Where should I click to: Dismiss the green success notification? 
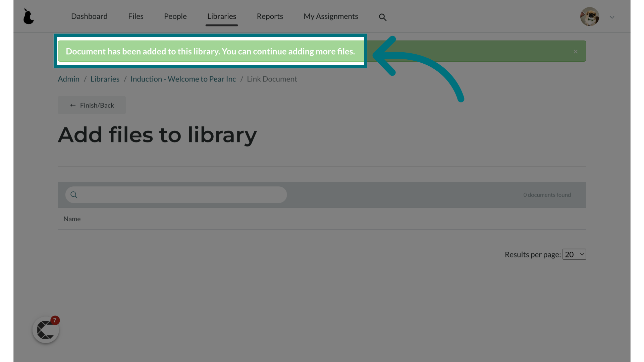(x=576, y=52)
